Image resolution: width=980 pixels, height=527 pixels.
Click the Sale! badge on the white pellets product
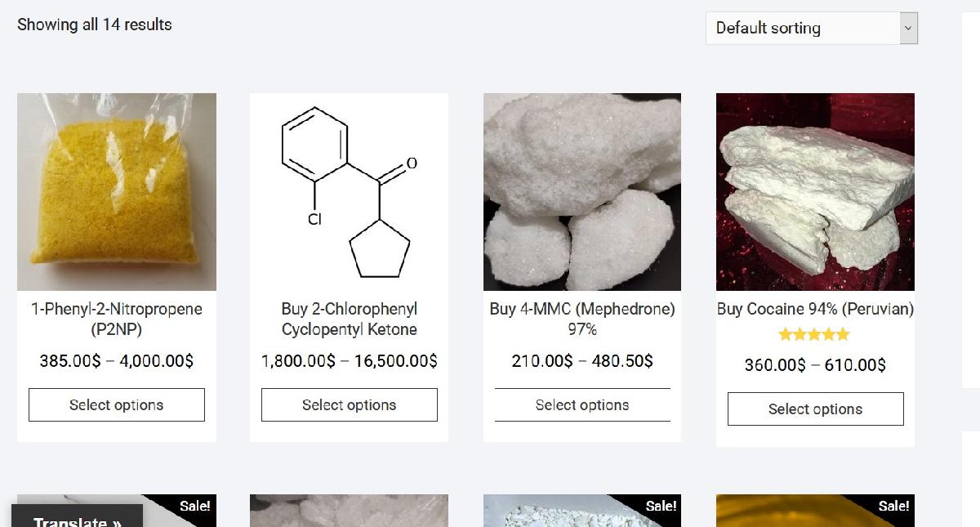(x=661, y=506)
